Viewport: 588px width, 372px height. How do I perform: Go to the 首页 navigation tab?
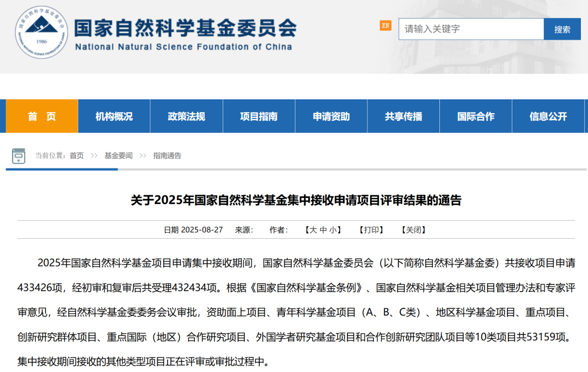(x=42, y=116)
